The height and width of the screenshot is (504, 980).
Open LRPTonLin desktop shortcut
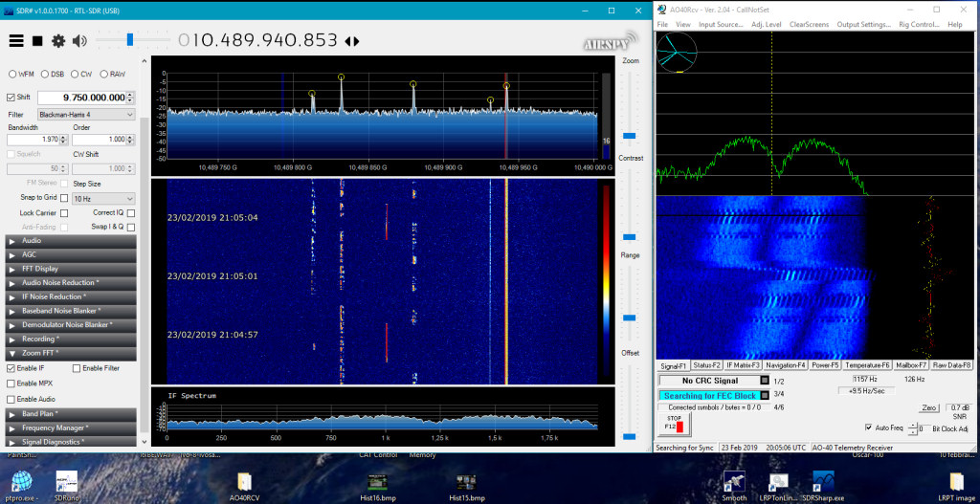click(778, 487)
